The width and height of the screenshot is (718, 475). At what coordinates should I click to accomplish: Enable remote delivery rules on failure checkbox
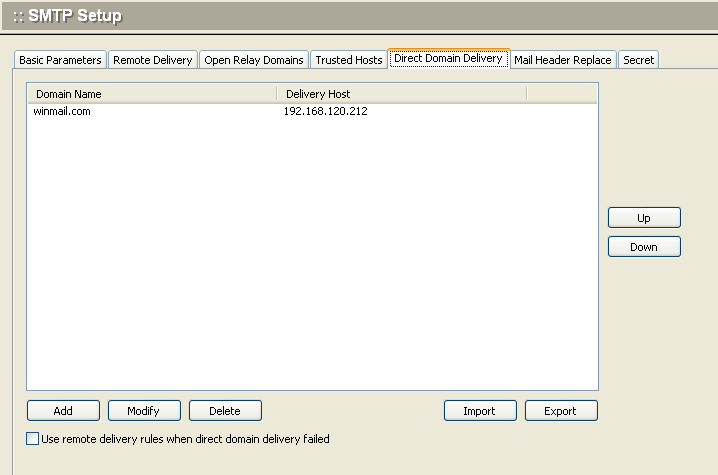tap(33, 439)
